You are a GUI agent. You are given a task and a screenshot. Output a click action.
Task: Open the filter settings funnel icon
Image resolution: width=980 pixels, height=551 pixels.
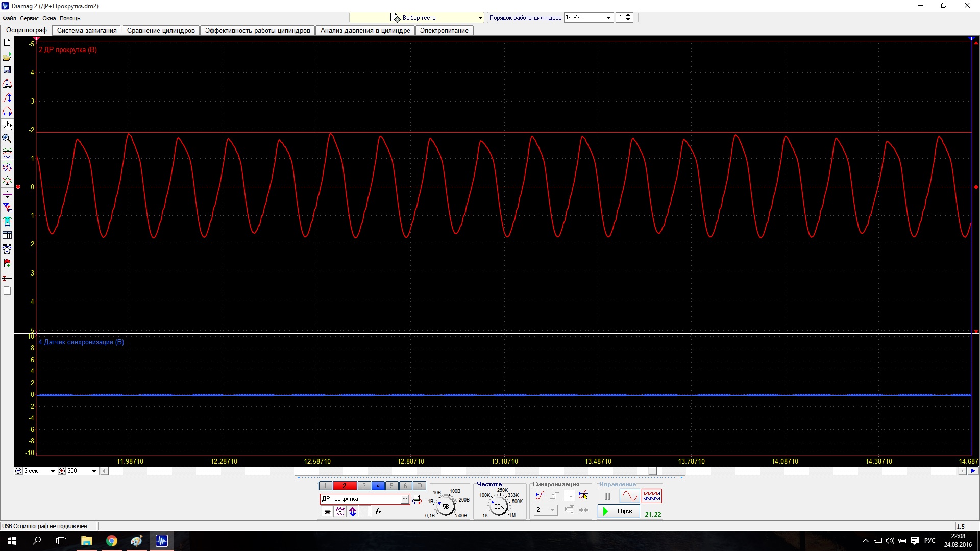pos(7,208)
